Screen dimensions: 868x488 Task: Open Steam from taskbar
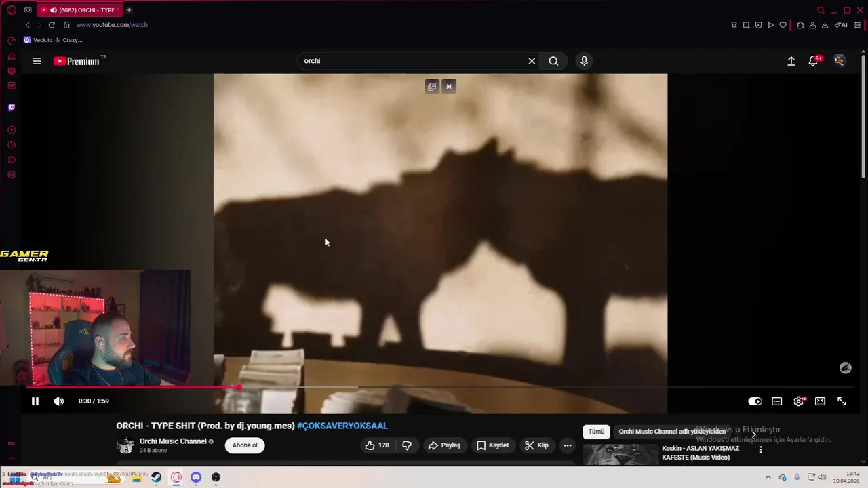pos(156,477)
